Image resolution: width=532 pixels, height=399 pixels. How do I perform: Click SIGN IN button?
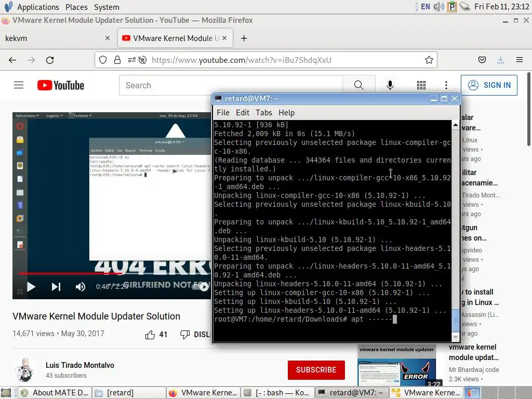(x=489, y=85)
